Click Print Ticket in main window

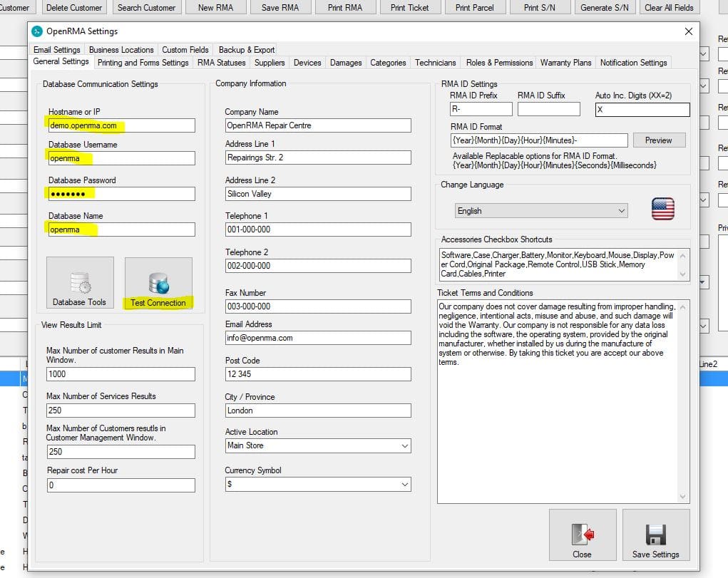(x=410, y=7)
